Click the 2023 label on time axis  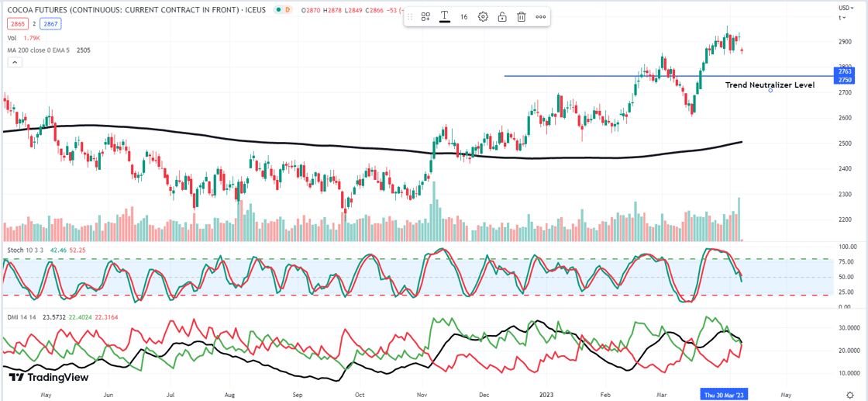546,395
